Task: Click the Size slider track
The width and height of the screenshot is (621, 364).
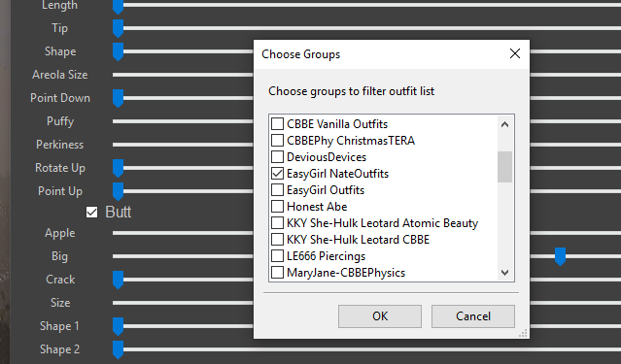Action: [183, 303]
